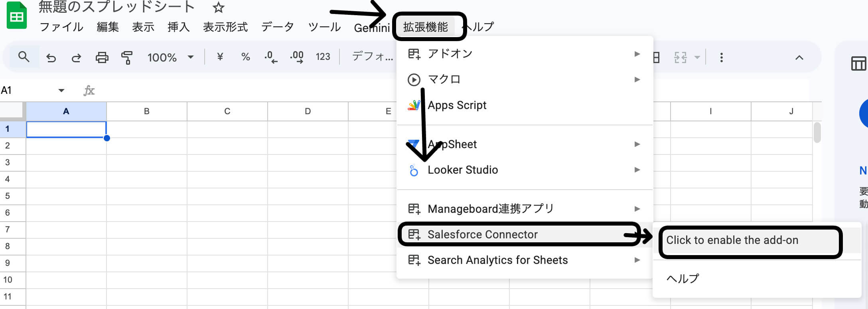Viewport: 868px width, 309px height.
Task: Expand the マクロ submenu
Action: pyautogui.click(x=525, y=79)
